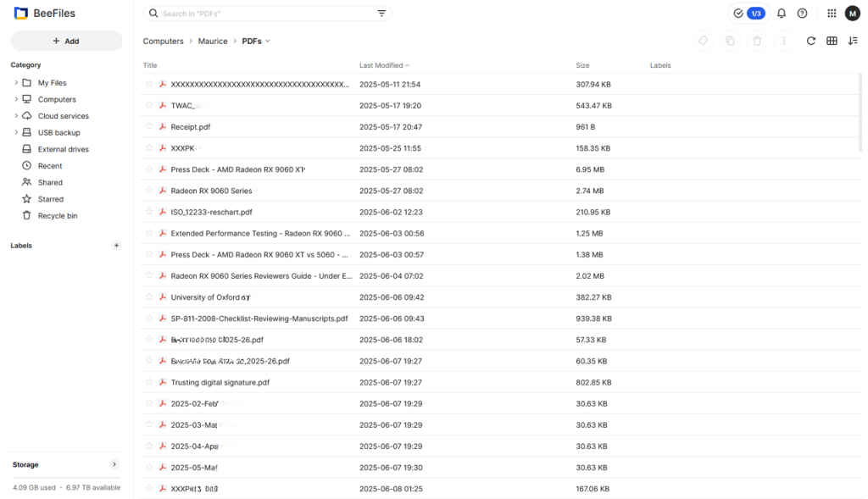Viewport: 868px width, 499px height.
Task: Expand My Files tree item
Action: coord(15,82)
